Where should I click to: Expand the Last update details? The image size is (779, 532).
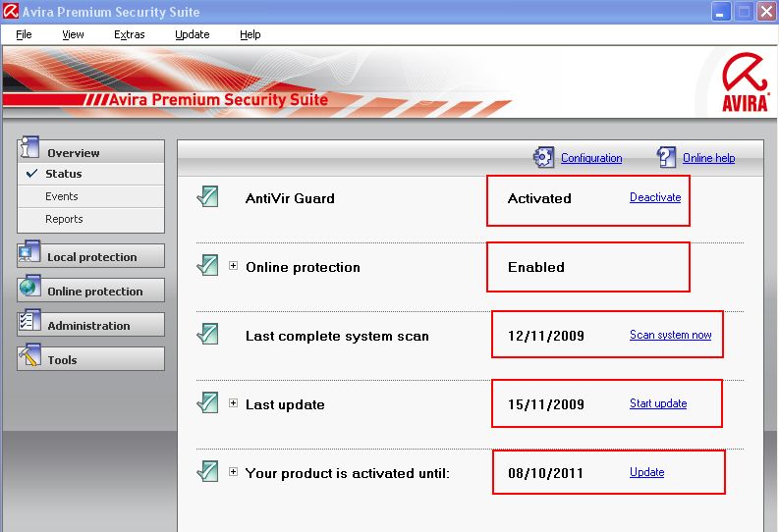pos(233,403)
